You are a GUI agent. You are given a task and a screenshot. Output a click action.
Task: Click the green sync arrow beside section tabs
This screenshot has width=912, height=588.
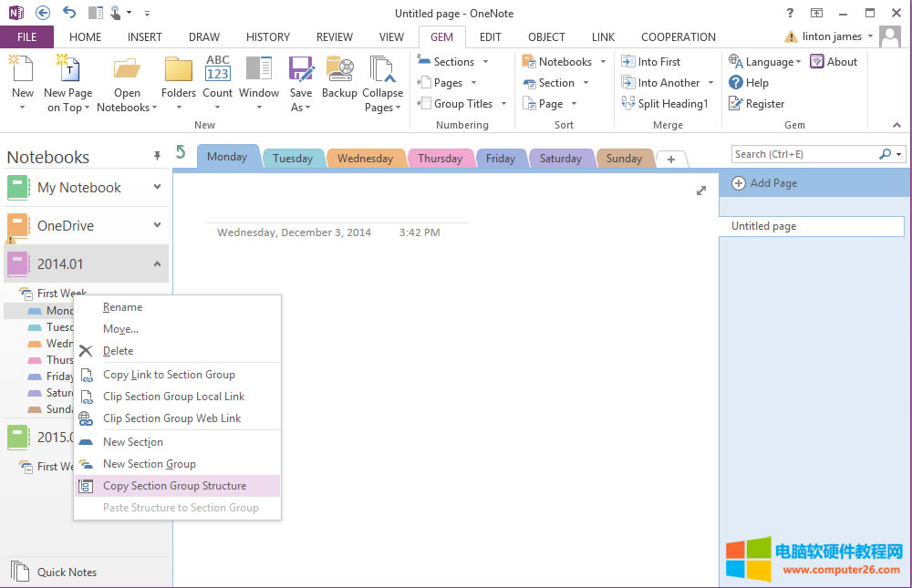tap(181, 152)
